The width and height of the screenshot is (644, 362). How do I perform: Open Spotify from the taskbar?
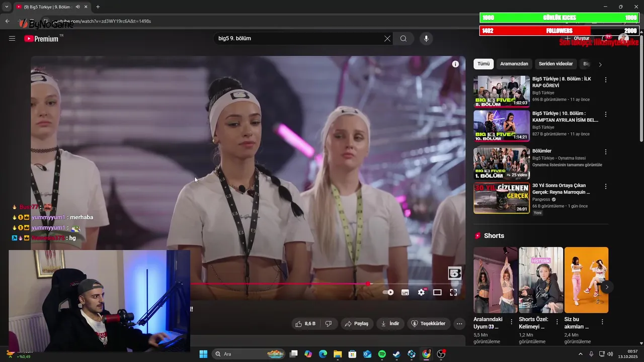point(382,354)
